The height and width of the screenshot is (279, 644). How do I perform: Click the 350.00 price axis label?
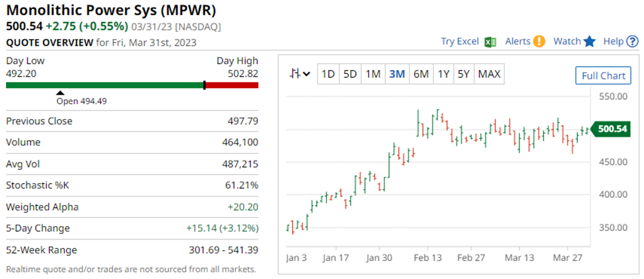coord(613,227)
